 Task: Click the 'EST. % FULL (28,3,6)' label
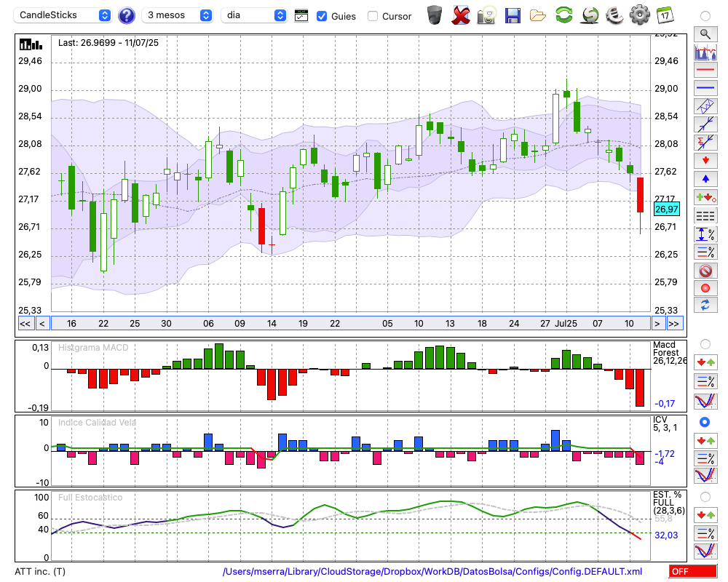click(669, 503)
